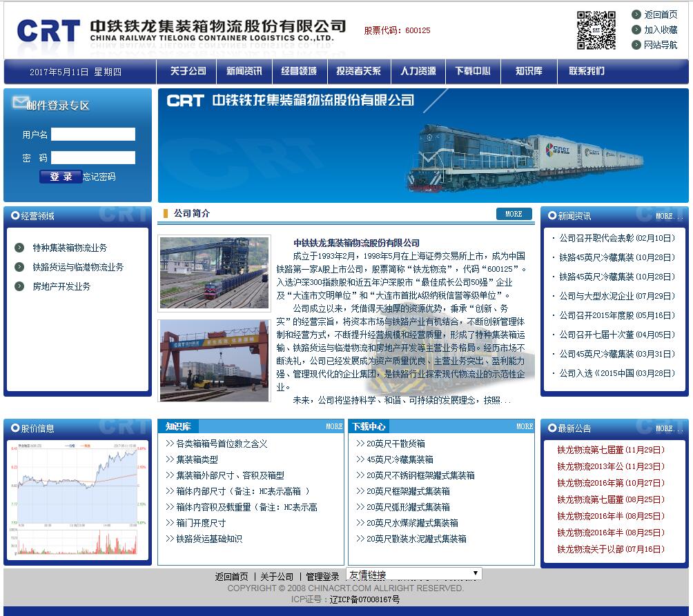The height and width of the screenshot is (616, 693).
Task: Click the QR code image
Action: (596, 30)
